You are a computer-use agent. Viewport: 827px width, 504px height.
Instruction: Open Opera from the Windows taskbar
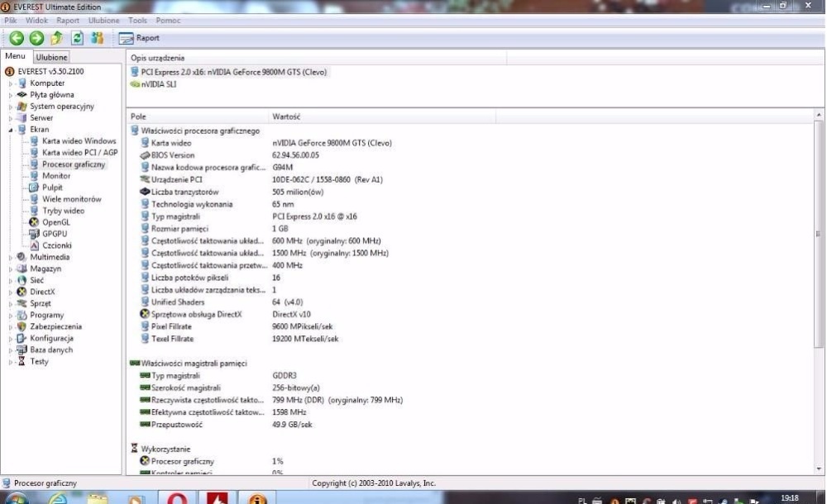[x=177, y=497]
